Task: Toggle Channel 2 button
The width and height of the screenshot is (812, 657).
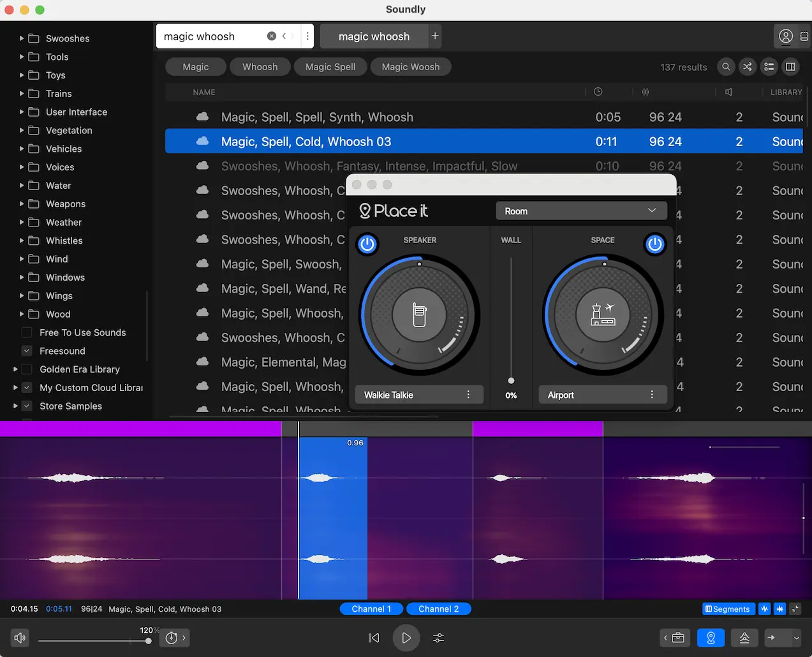Action: [439, 609]
